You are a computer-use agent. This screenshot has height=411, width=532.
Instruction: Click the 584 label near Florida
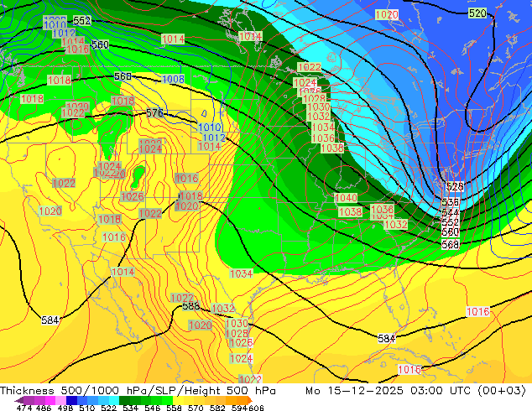[x=387, y=338]
